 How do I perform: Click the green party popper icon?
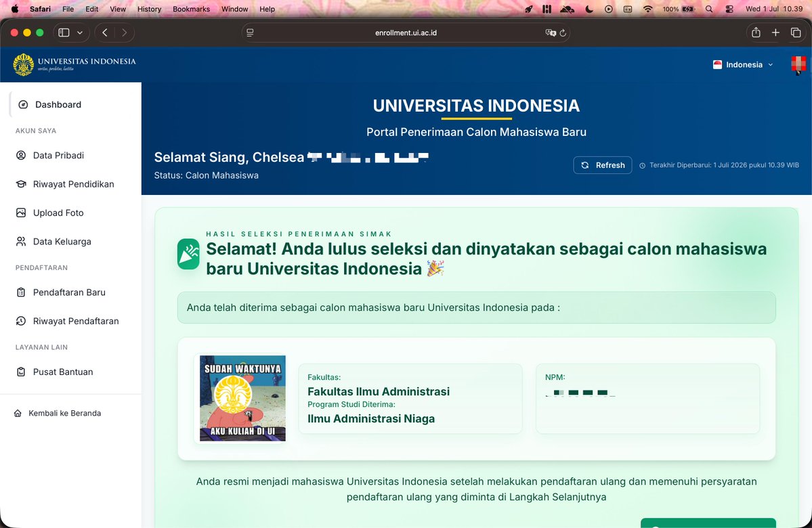point(188,254)
